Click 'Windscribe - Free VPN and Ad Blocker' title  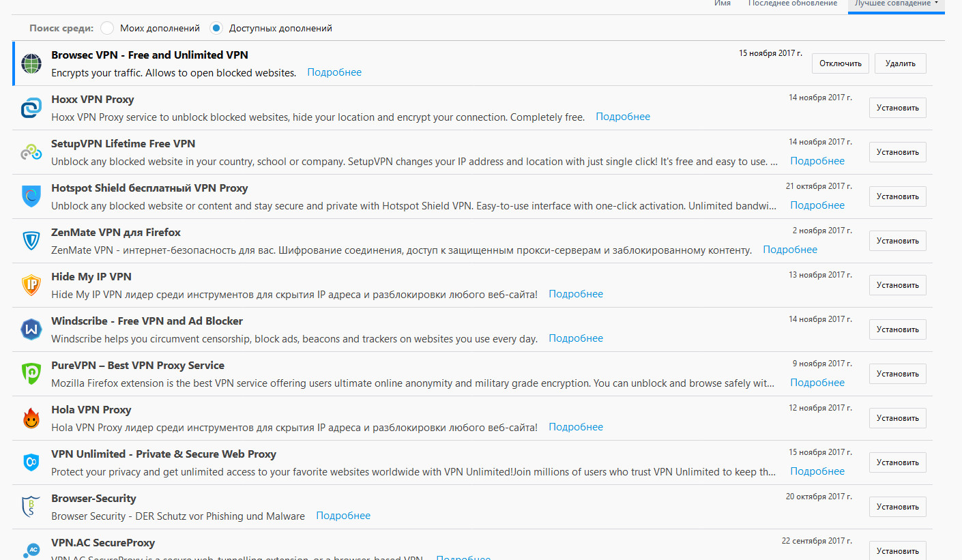coord(147,321)
